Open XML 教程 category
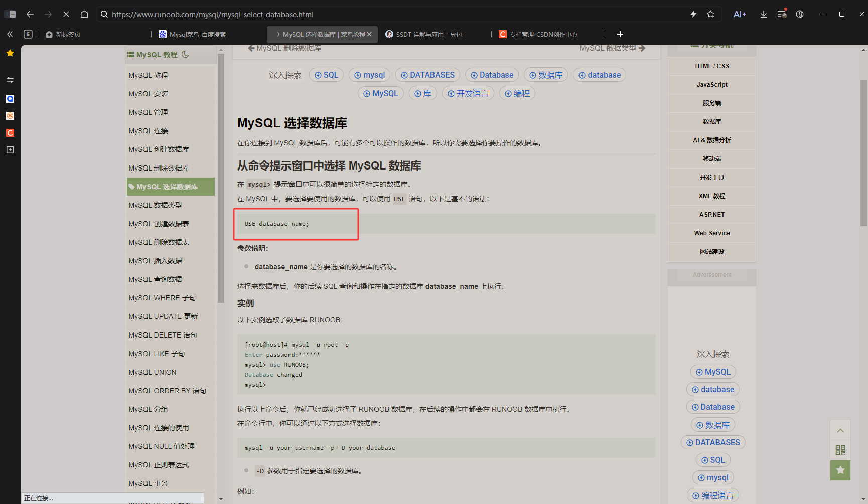This screenshot has width=868, height=504. point(712,196)
